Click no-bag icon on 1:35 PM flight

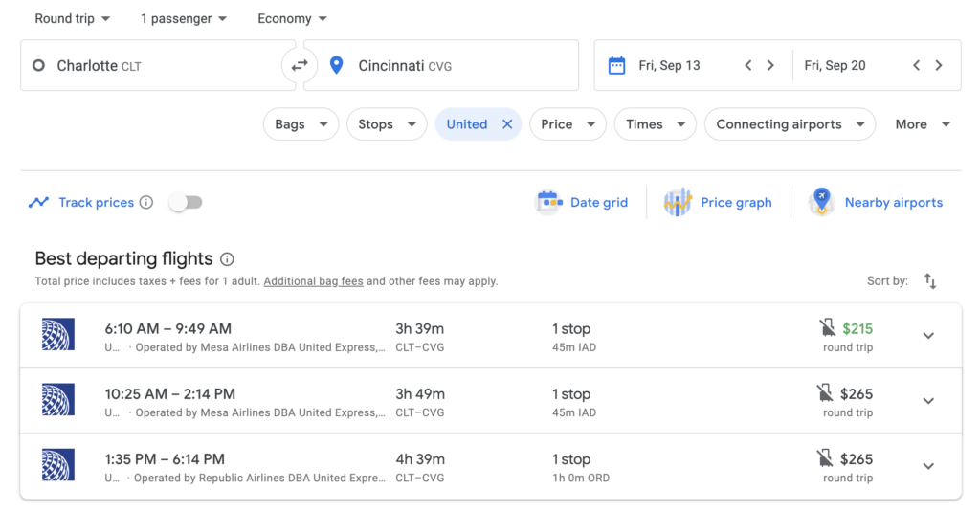(825, 457)
